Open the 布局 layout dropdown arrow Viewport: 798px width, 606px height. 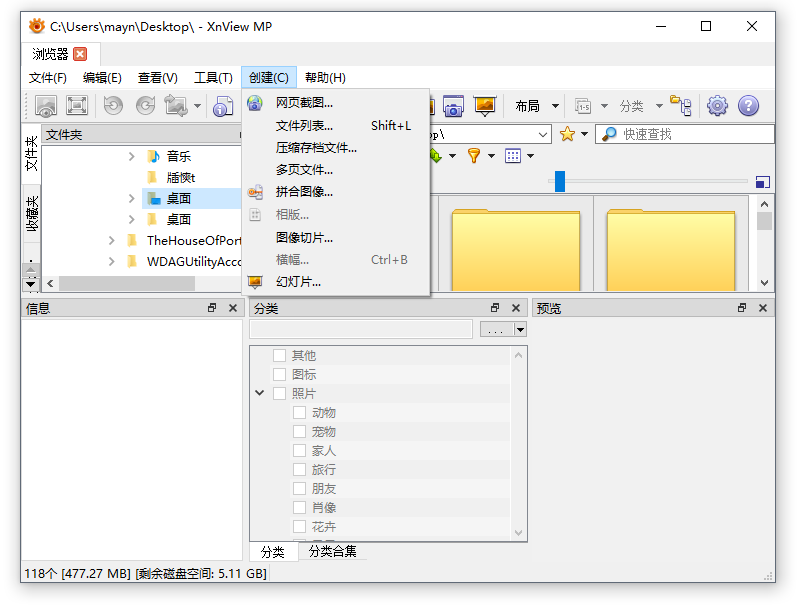[x=555, y=106]
